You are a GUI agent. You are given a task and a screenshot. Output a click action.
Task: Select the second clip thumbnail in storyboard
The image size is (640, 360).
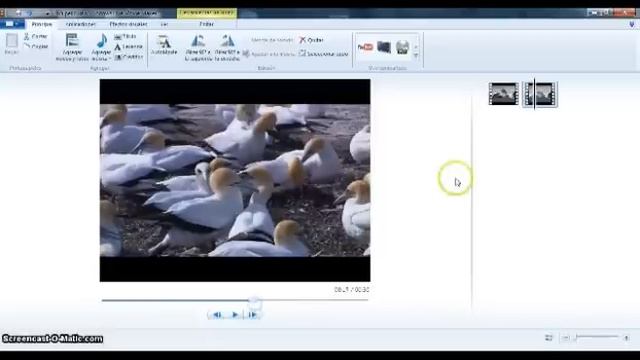point(540,94)
